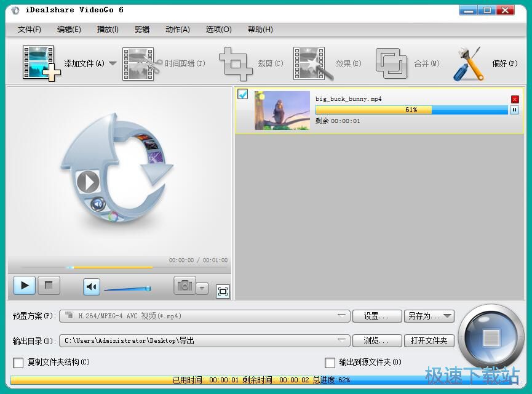Click the 偏好(P) label
This screenshot has height=394, width=532.
coord(505,63)
